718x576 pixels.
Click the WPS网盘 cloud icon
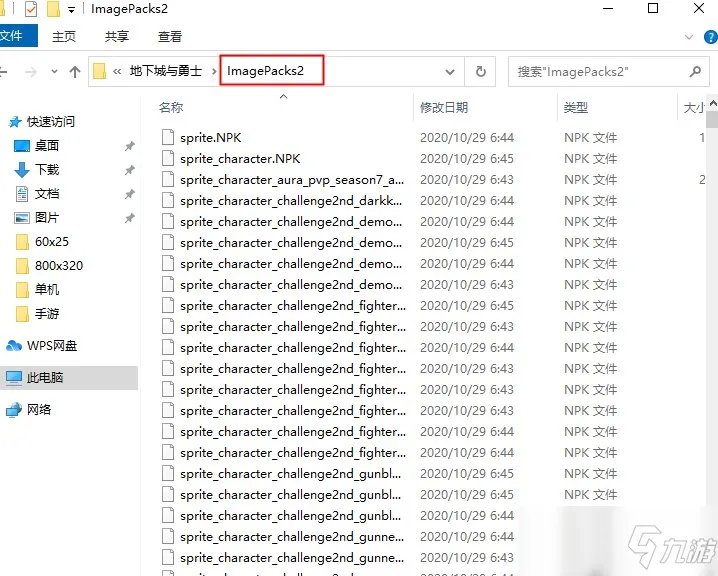pyautogui.click(x=14, y=346)
